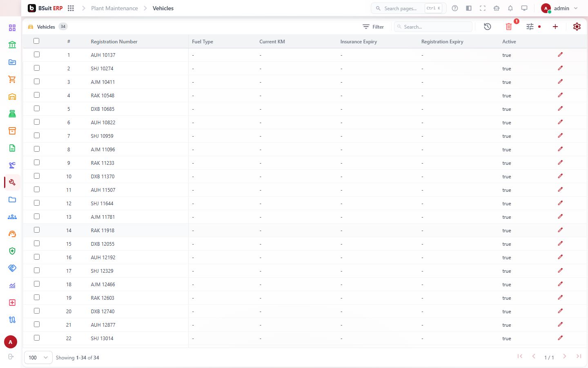This screenshot has width=588, height=368.
Task: Select the checkbox beside RAK 12603
Action: [37, 297]
